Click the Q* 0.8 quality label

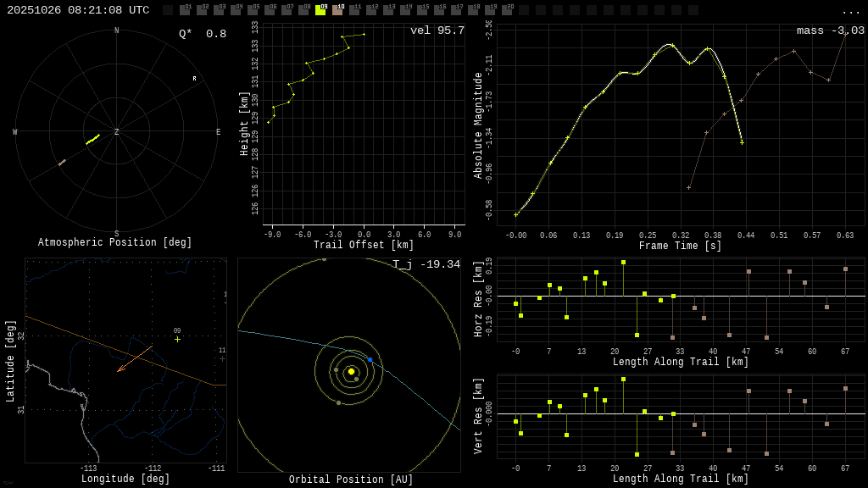[x=203, y=34]
